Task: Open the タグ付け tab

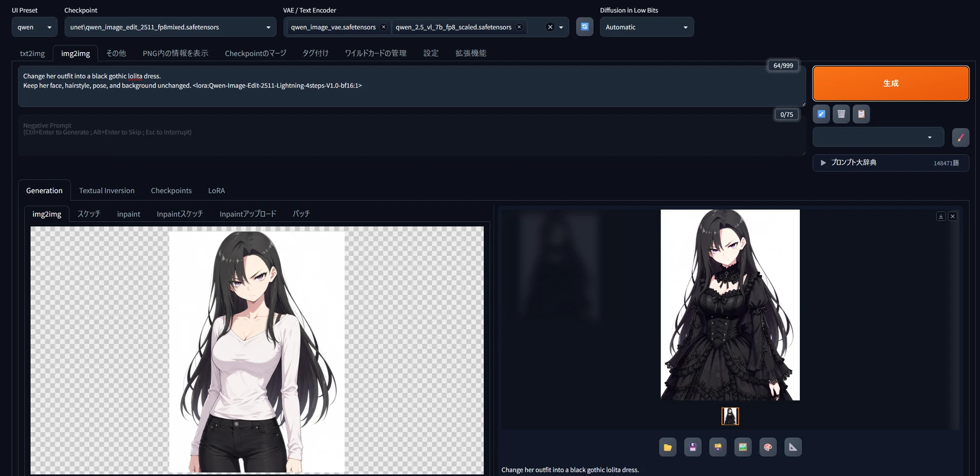Action: pos(315,53)
